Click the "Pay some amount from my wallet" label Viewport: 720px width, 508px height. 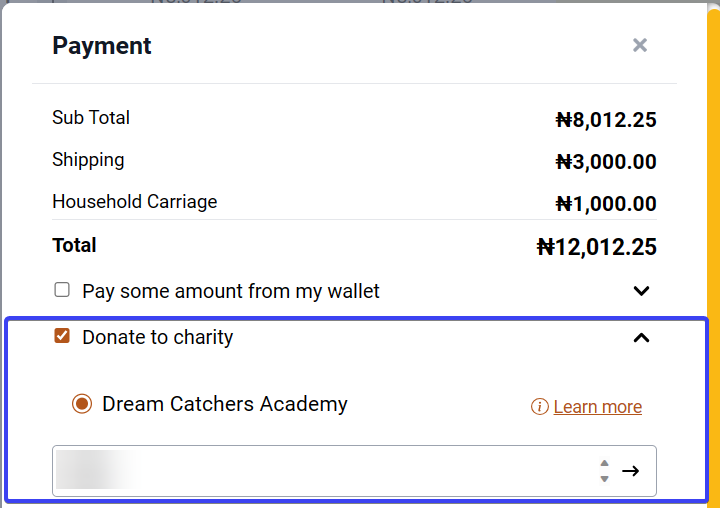click(231, 291)
